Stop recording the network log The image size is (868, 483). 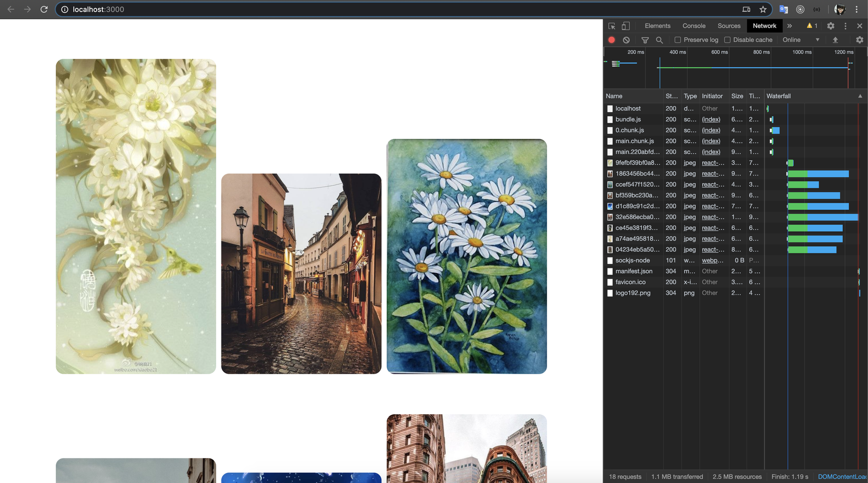click(611, 40)
